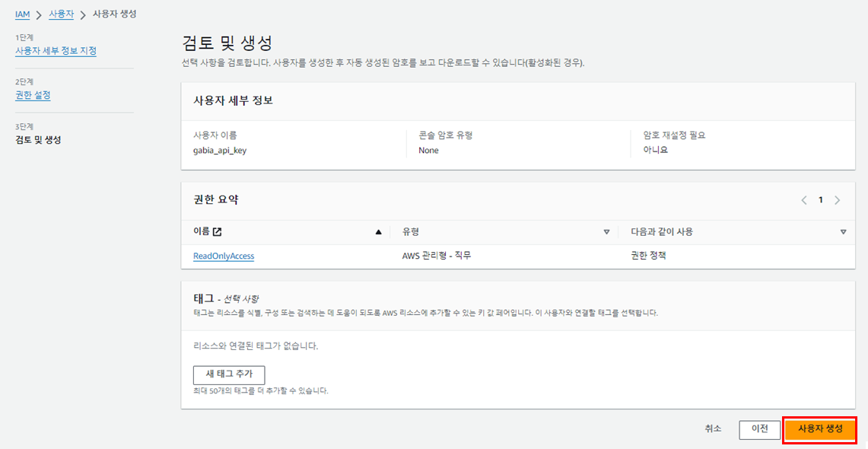Go to next page in 권한 요약
The image size is (868, 449).
tap(838, 200)
